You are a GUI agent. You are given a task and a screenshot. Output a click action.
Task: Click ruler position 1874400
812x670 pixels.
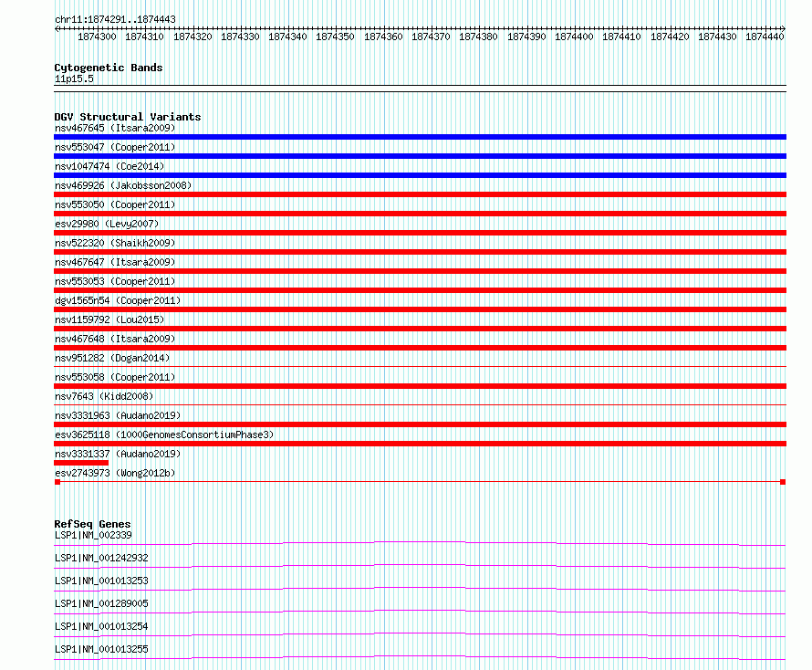point(574,37)
